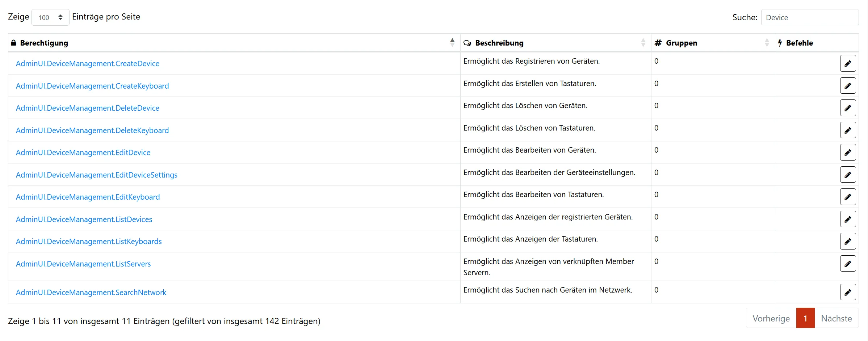The height and width of the screenshot is (341, 868).
Task: Click edit pencil for CreateDevice permission
Action: coord(848,64)
